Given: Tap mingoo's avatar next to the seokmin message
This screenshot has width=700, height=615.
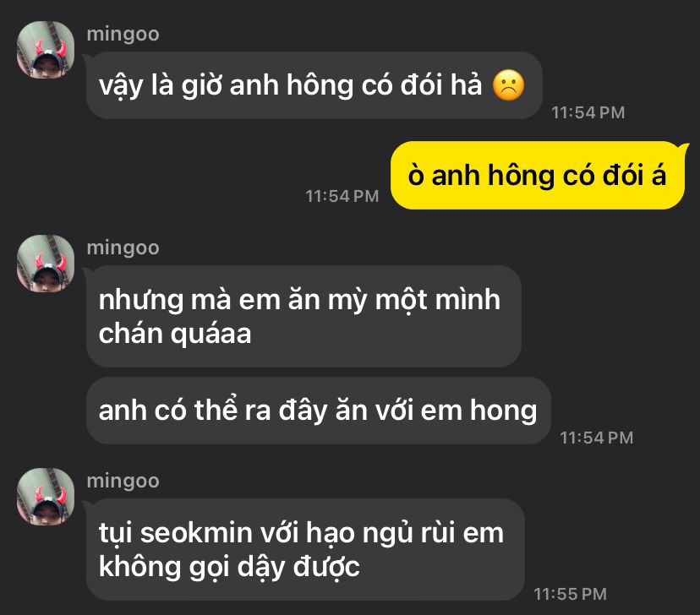Looking at the screenshot, I should (46, 496).
